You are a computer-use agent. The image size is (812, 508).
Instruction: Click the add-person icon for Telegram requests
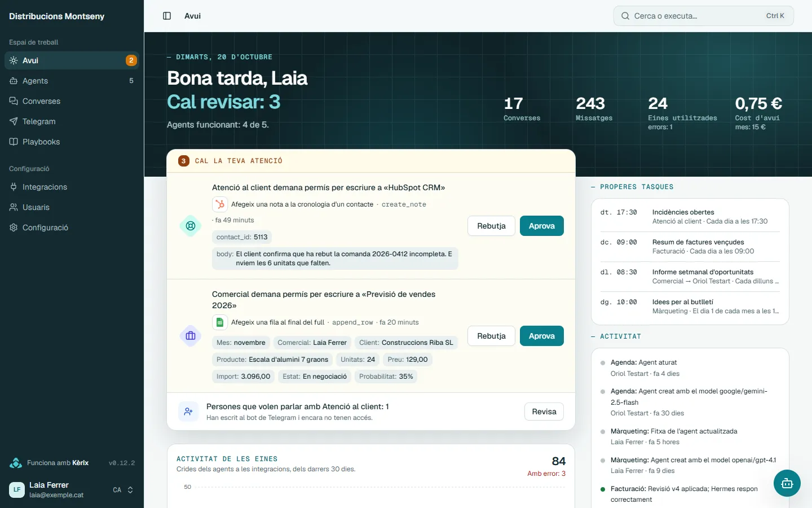pyautogui.click(x=188, y=411)
